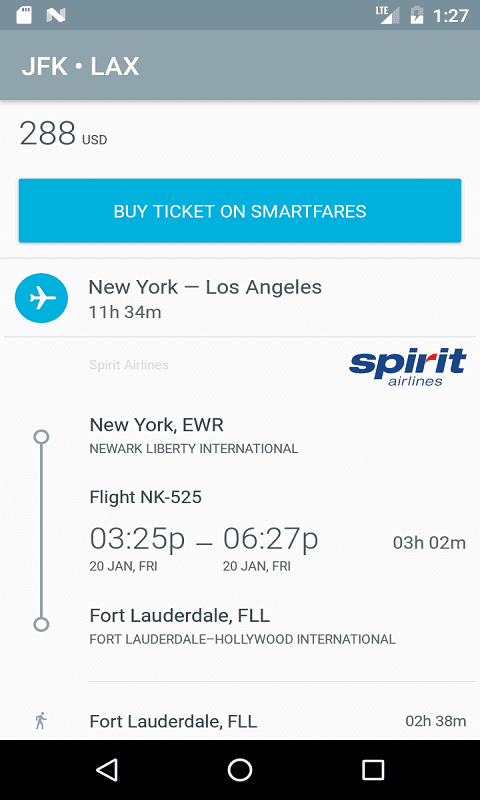Select the New York — Los Angeles row

click(240, 298)
